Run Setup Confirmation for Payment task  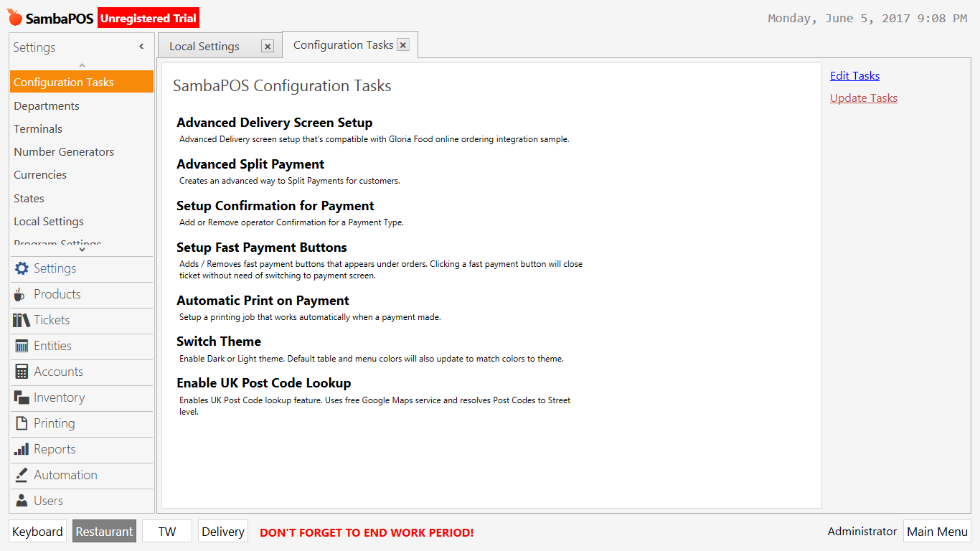(x=275, y=206)
